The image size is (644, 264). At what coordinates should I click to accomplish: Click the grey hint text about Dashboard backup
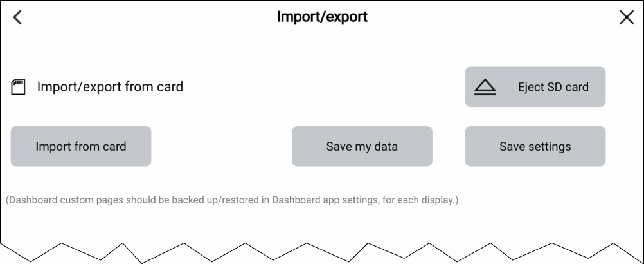coord(232,200)
